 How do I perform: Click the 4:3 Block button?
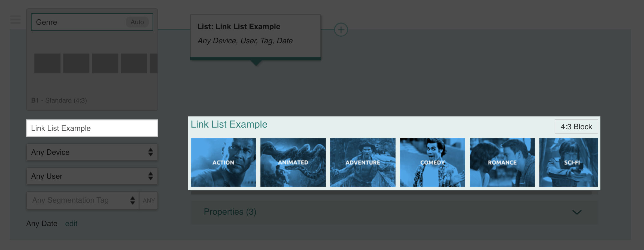(576, 126)
